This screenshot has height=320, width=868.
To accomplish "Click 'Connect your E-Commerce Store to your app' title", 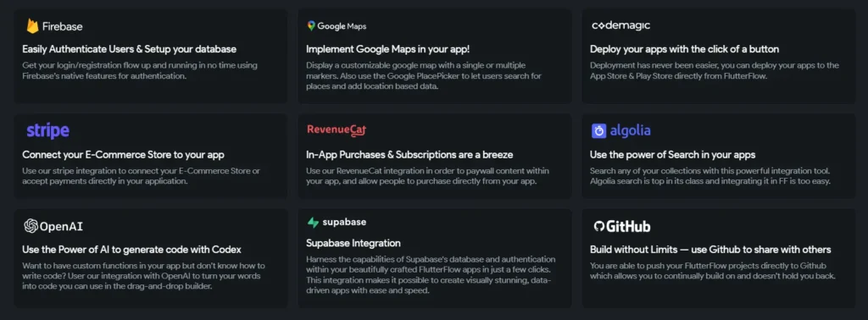I will [x=124, y=155].
